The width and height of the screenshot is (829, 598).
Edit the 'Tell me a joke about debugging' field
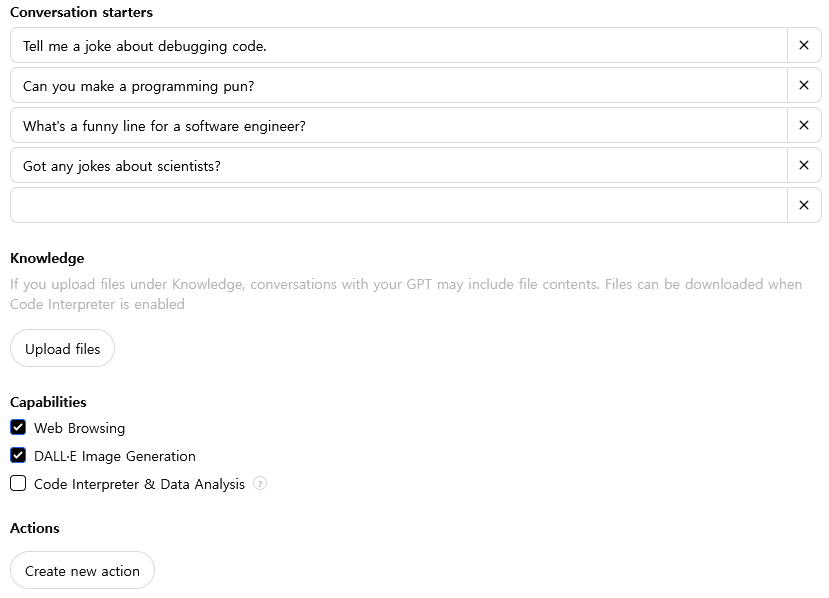399,45
